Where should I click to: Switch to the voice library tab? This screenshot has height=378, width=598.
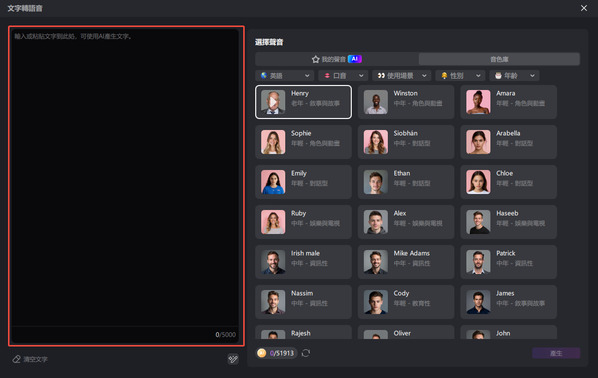pos(499,59)
